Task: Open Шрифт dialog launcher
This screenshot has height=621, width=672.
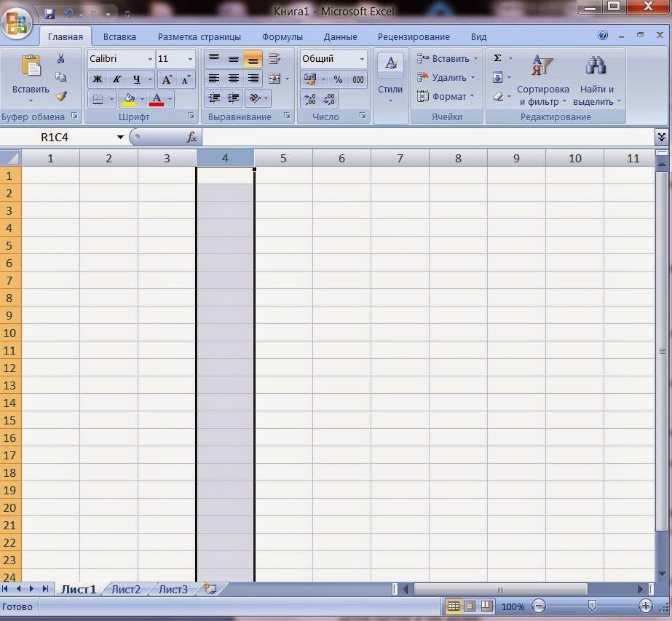Action: coord(191,116)
